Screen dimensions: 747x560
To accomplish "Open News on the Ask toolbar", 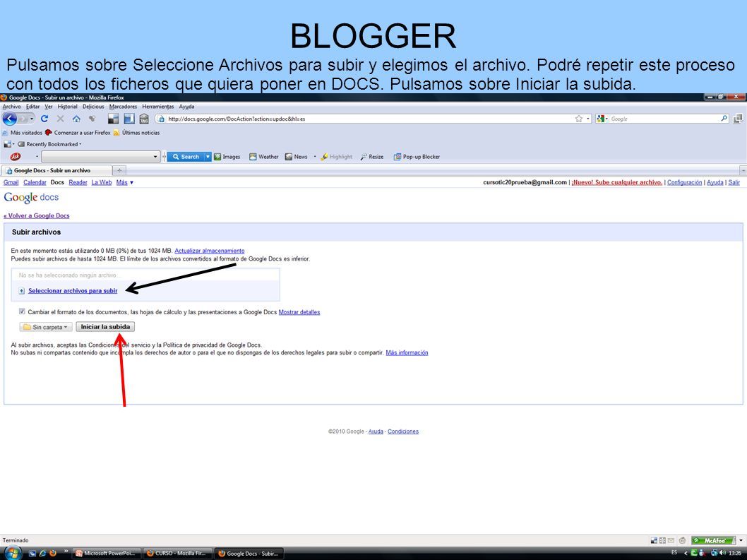I will pos(297,157).
